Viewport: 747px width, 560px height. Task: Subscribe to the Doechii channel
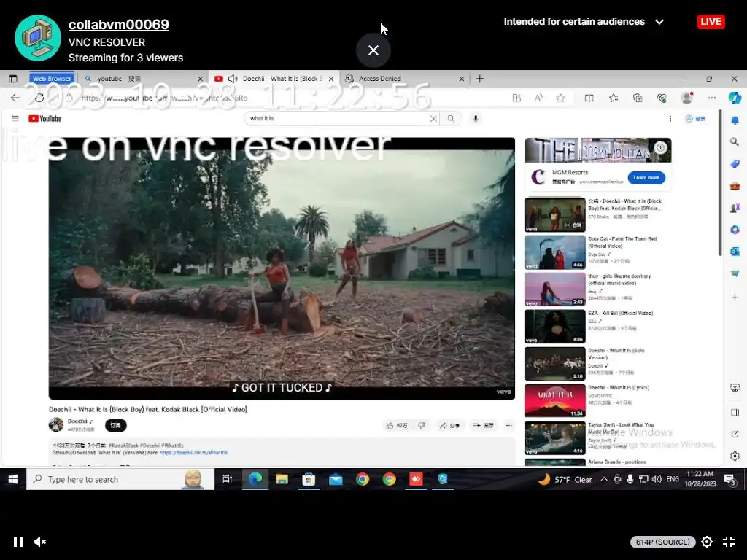point(116,425)
